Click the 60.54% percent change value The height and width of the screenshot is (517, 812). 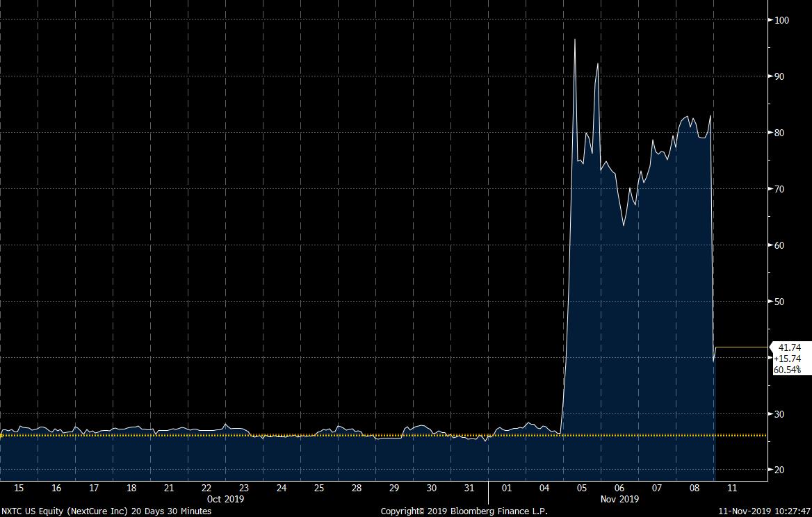787,370
